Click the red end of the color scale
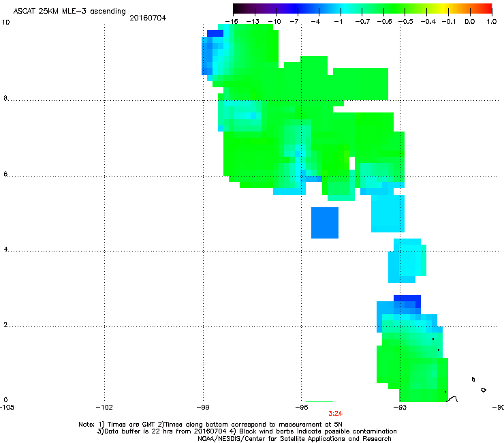The image size is (504, 443). (486, 9)
